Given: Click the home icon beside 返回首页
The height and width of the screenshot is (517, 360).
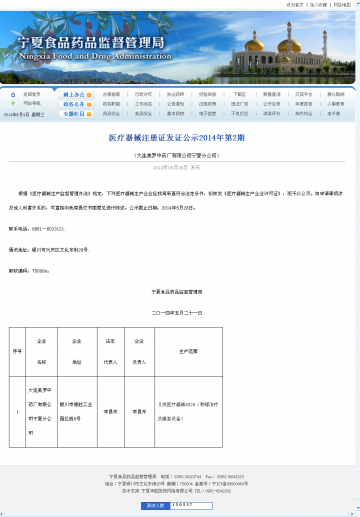Looking at the screenshot, I should pos(13,95).
